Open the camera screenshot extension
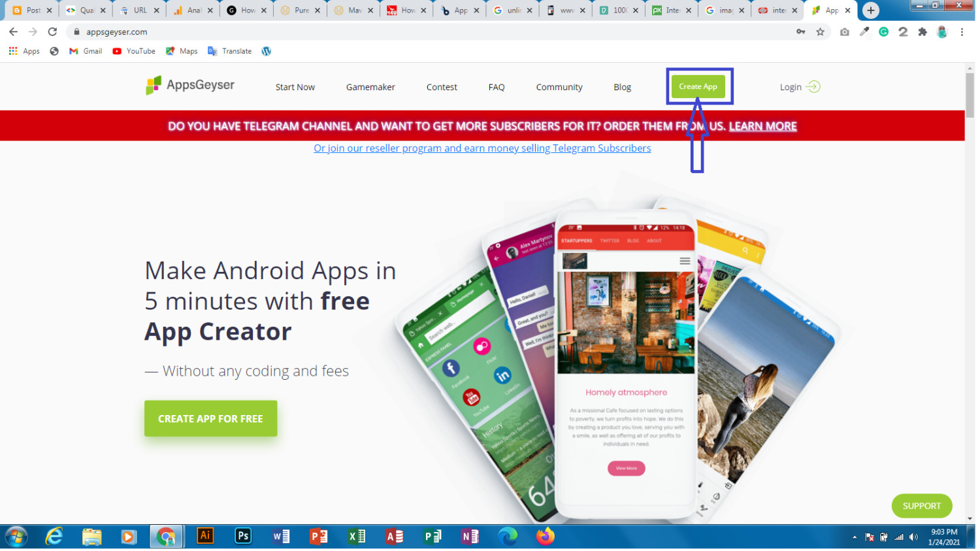 tap(845, 31)
